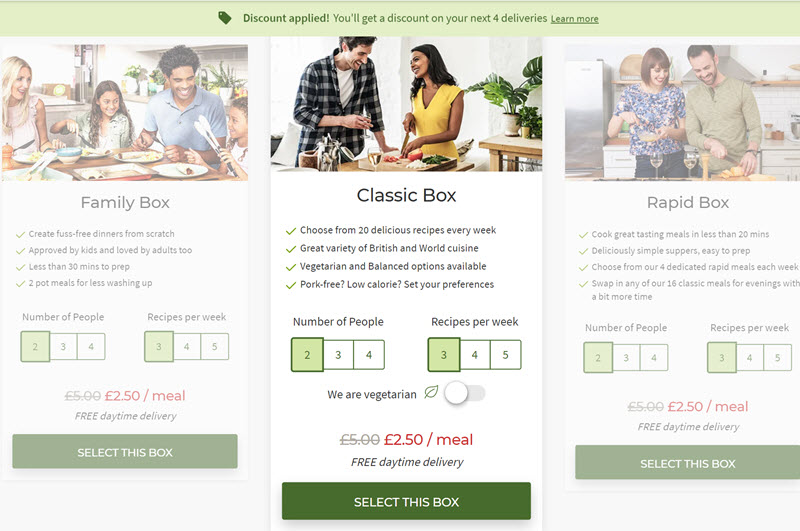Viewport: 800px width, 531px height.
Task: Click Select This Box for Rapid Box
Action: (x=688, y=463)
